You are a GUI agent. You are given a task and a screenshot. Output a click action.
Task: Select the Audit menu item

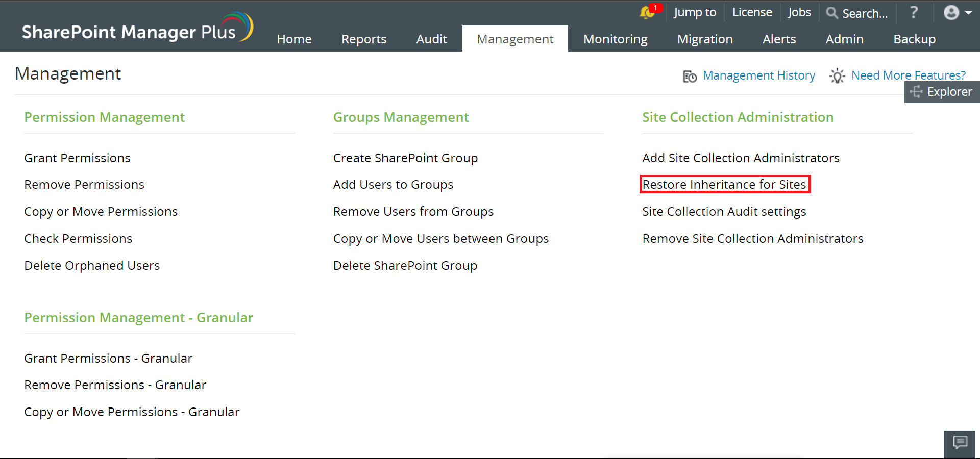[431, 39]
